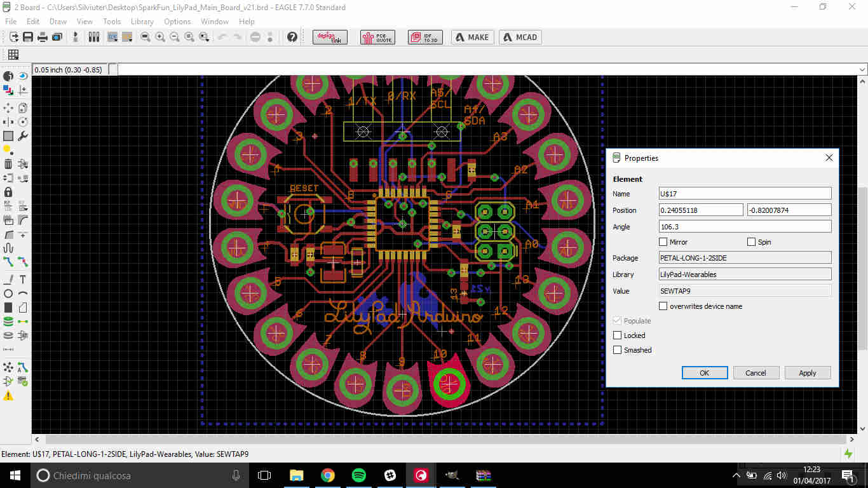The height and width of the screenshot is (488, 868).
Task: Open the Edit menu
Action: [x=33, y=22]
